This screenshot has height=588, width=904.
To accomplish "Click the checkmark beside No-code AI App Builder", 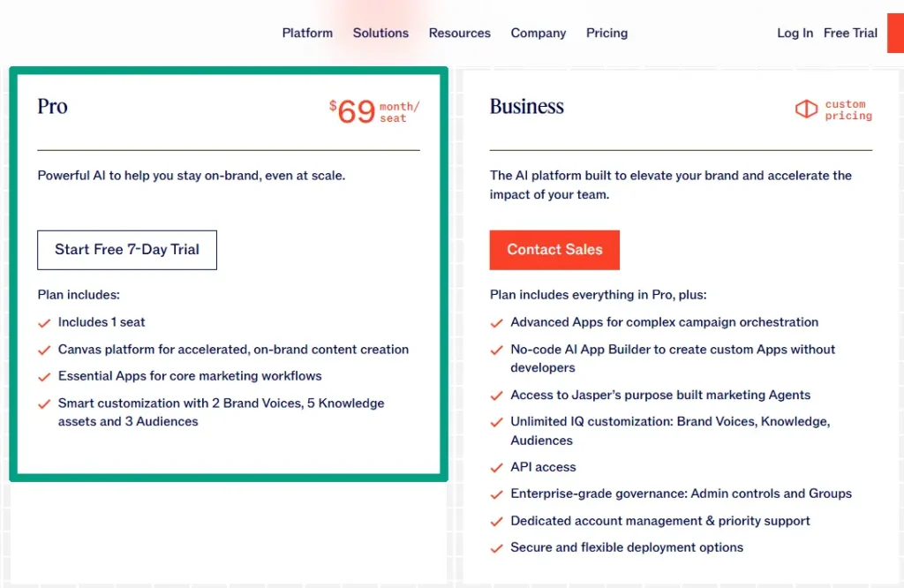I will coord(496,351).
